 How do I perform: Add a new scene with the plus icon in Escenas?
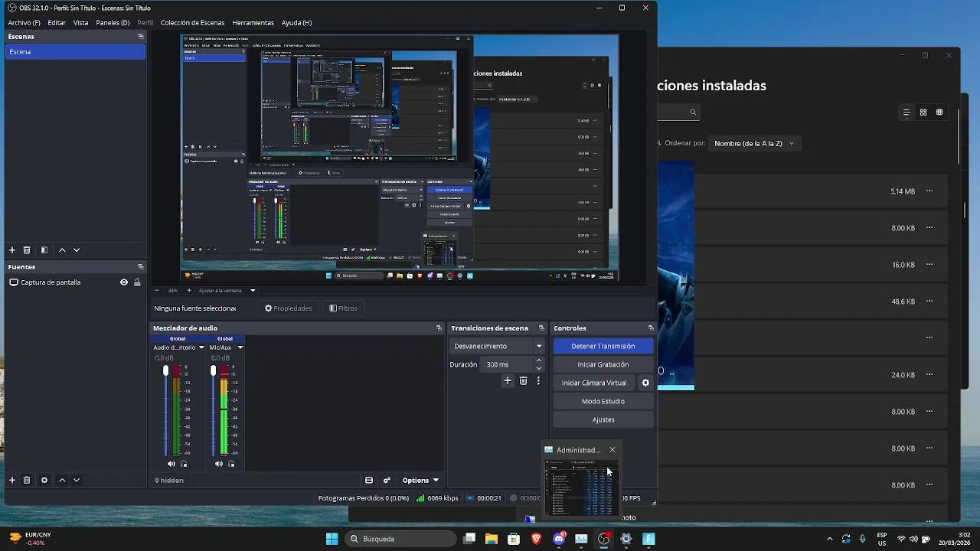tap(12, 250)
